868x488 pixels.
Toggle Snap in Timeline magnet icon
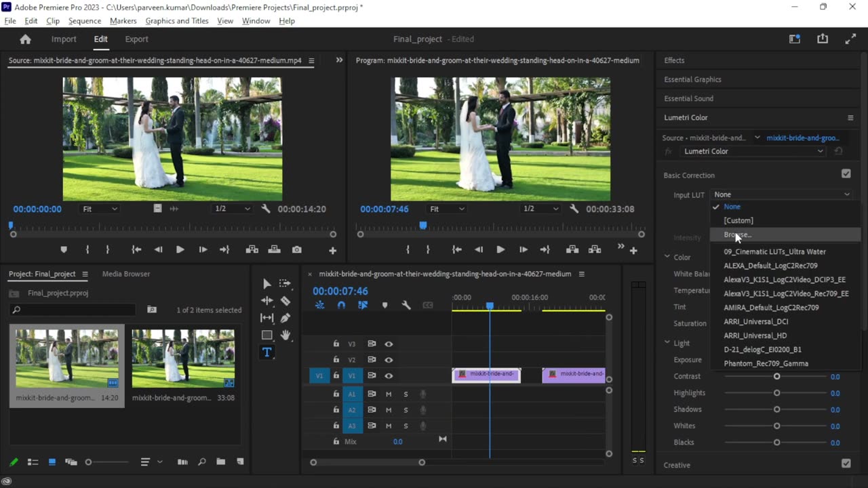(341, 306)
